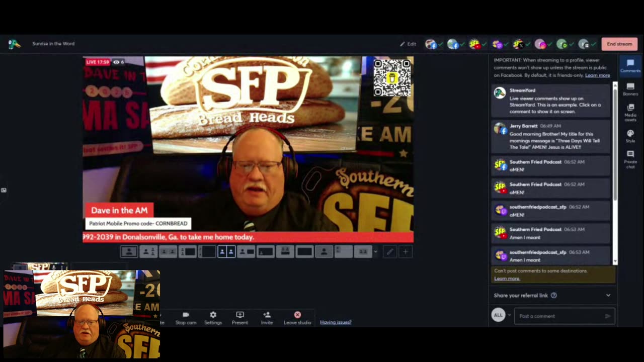Select the solo single-person layout
The height and width of the screenshot is (362, 644).
129,251
